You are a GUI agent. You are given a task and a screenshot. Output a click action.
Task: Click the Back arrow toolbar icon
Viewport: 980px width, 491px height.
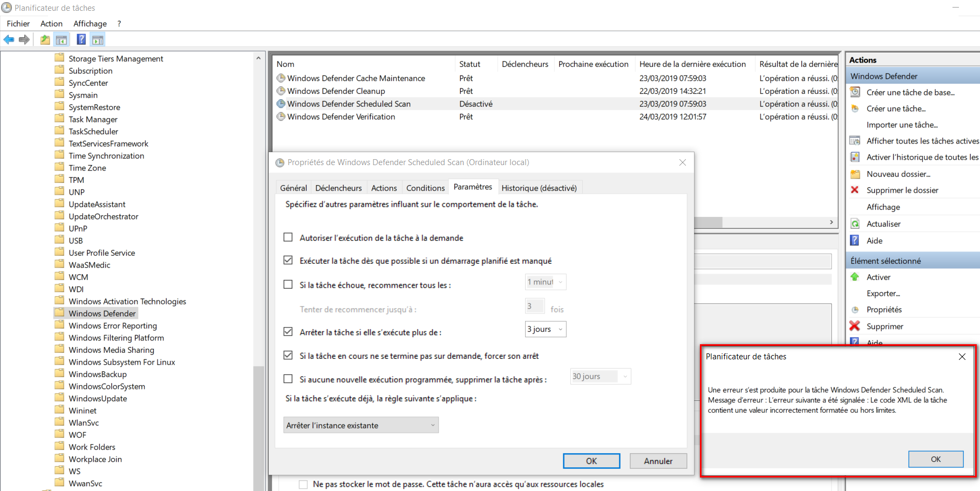[x=9, y=39]
